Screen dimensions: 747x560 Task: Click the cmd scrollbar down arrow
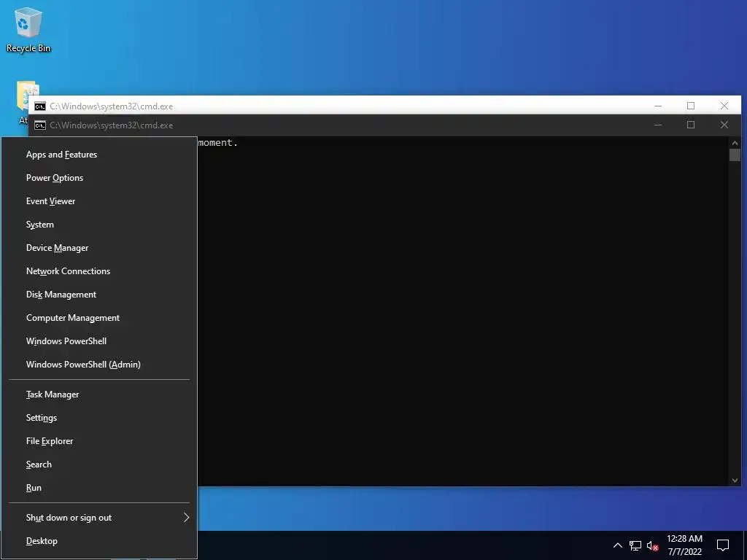pyautogui.click(x=735, y=481)
